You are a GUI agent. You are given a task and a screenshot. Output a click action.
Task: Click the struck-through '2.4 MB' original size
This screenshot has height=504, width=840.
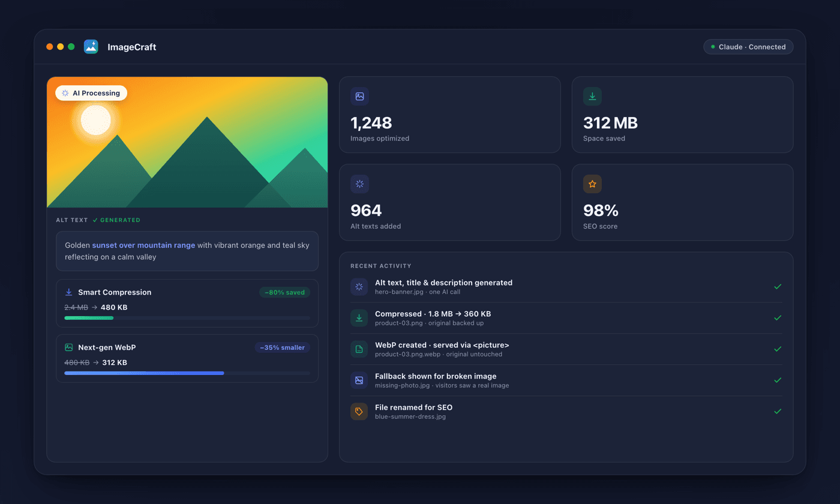[x=76, y=308]
